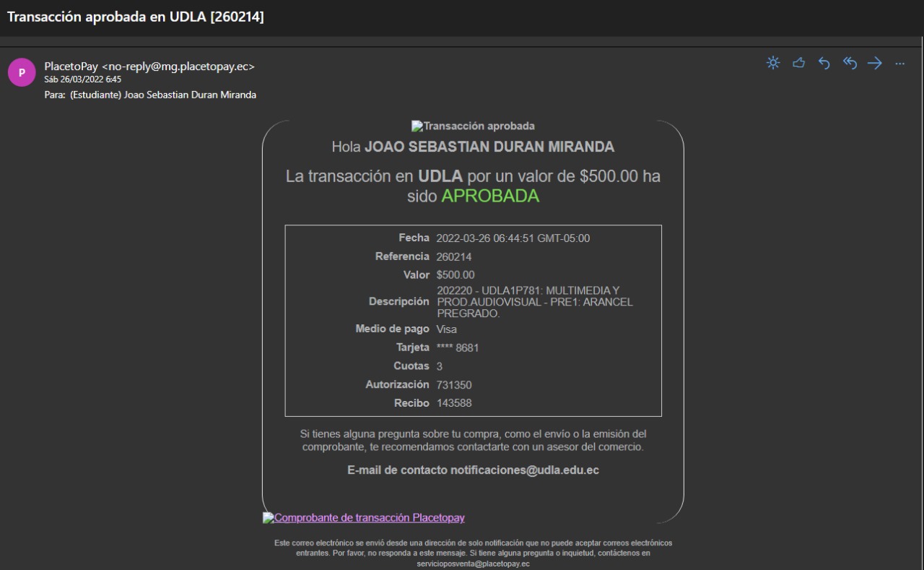Image resolution: width=924 pixels, height=570 pixels.
Task: Click the Reply arrow icon
Action: coord(824,64)
